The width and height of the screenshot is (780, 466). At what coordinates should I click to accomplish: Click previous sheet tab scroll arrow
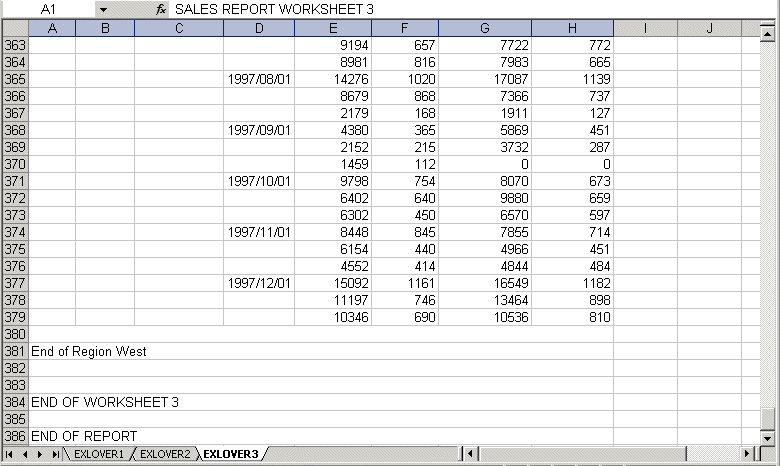coord(24,454)
